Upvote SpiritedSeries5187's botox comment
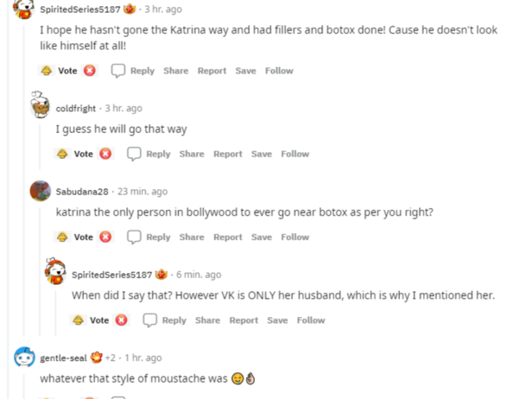This screenshot has width=532, height=399. pyautogui.click(x=47, y=71)
